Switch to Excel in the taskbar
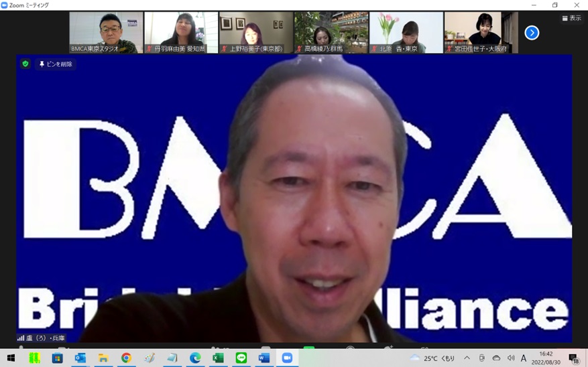 (x=218, y=358)
